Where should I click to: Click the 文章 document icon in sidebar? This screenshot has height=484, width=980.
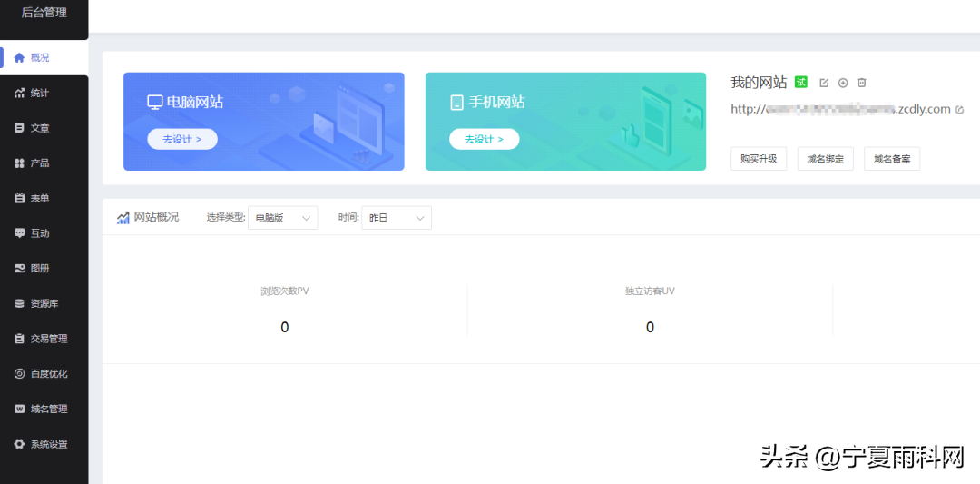pyautogui.click(x=19, y=127)
